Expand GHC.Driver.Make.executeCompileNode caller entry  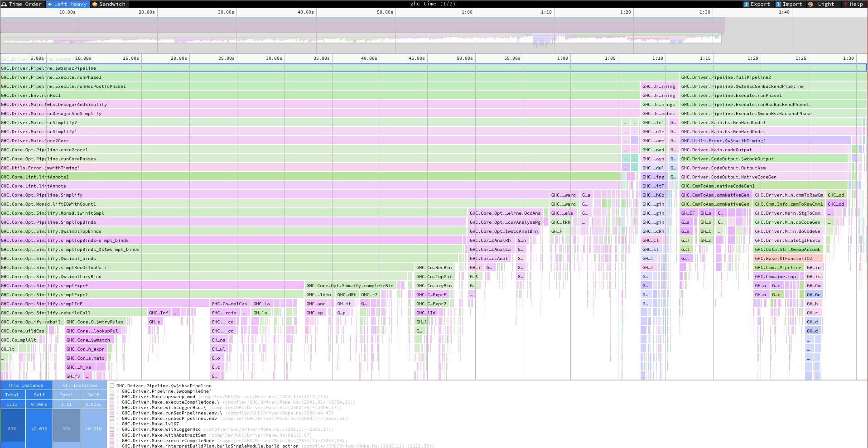[x=117, y=440]
